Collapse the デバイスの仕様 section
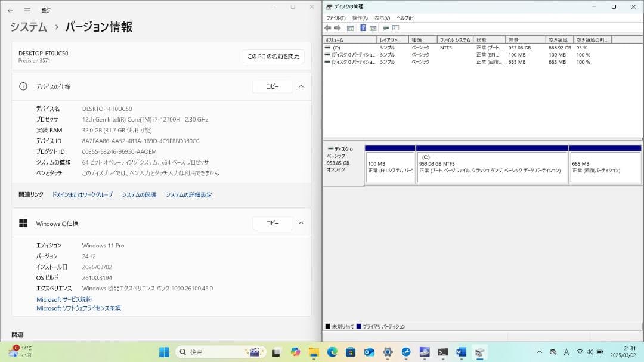Screen dimensions: 644x362 click(x=301, y=86)
